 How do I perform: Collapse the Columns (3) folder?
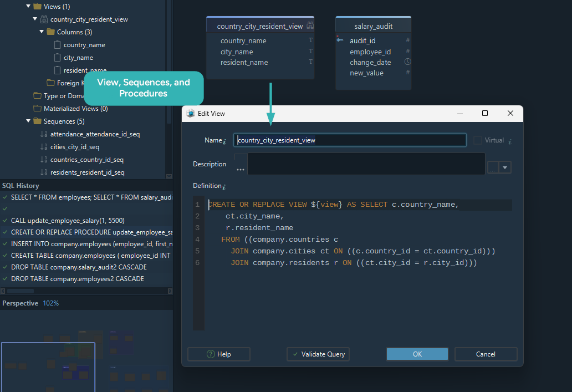click(42, 32)
